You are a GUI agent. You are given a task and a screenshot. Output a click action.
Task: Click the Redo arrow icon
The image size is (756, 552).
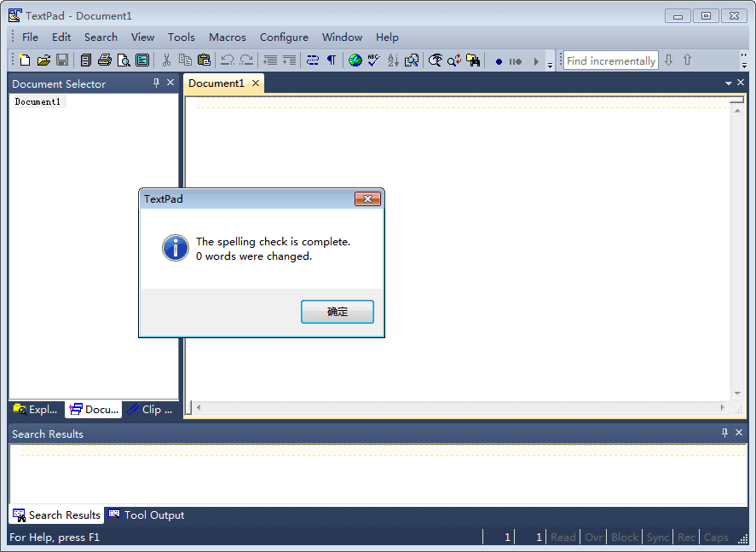pos(246,60)
